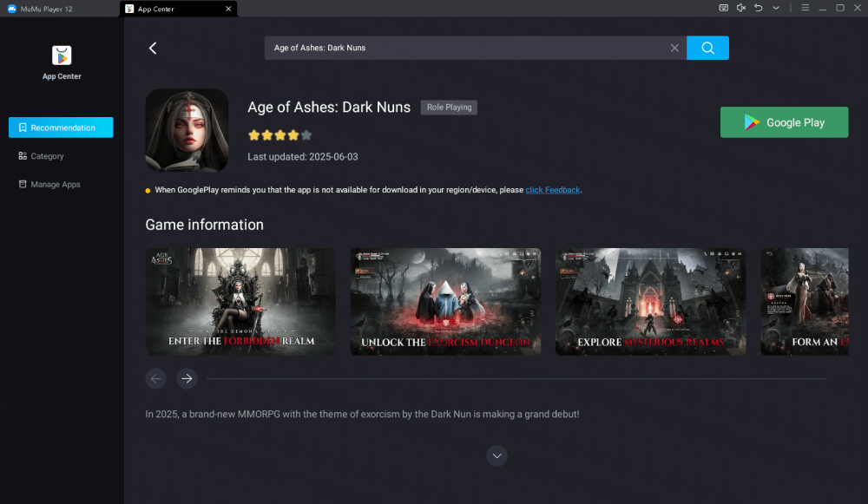Expand the description with the down chevron

(497, 456)
